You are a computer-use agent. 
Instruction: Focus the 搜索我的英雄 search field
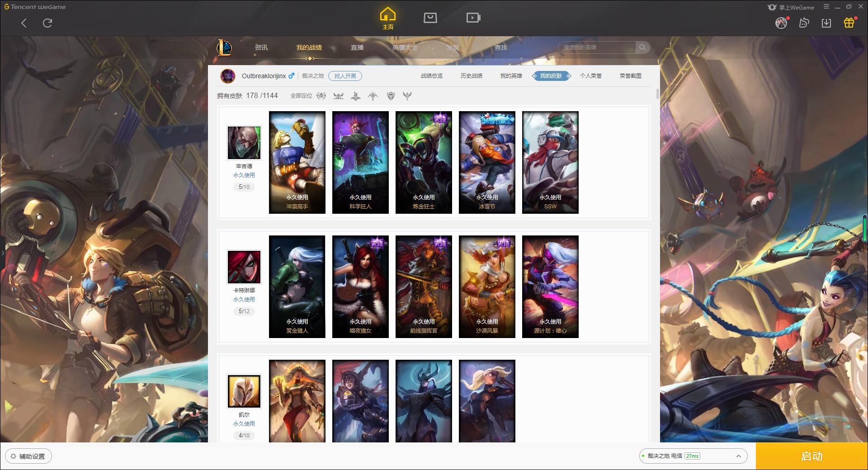[597, 47]
